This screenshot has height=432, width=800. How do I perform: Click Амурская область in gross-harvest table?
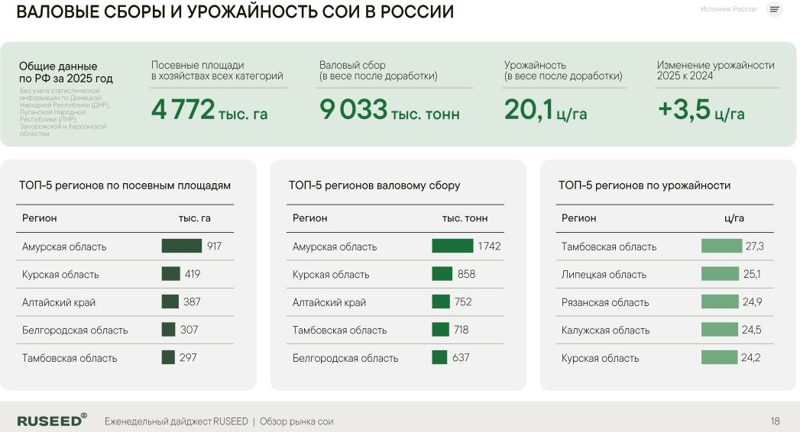click(335, 247)
